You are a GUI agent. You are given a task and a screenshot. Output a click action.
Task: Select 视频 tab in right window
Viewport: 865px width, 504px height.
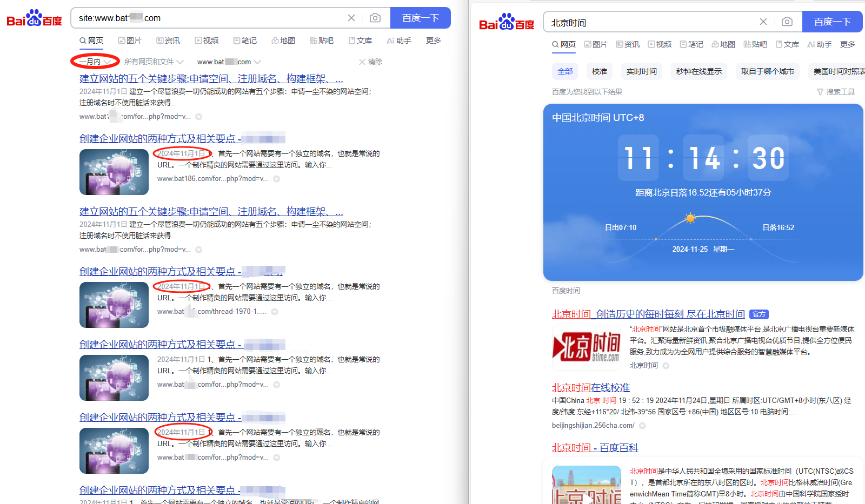(660, 44)
